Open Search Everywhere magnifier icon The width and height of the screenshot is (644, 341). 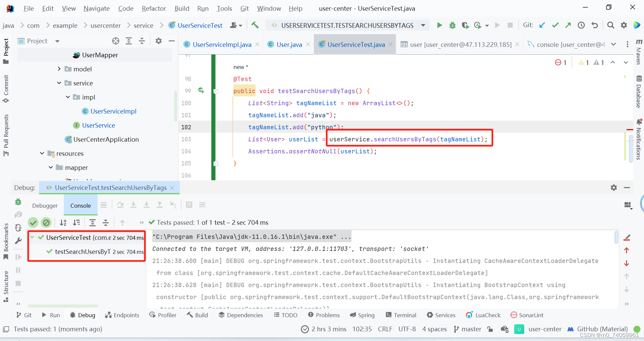click(610, 25)
